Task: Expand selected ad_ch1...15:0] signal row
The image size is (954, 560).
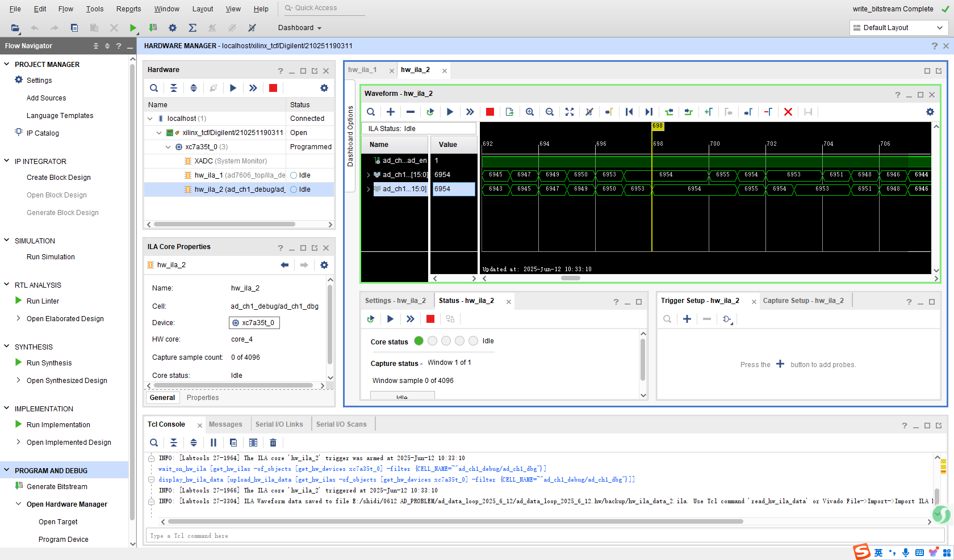Action: point(368,189)
